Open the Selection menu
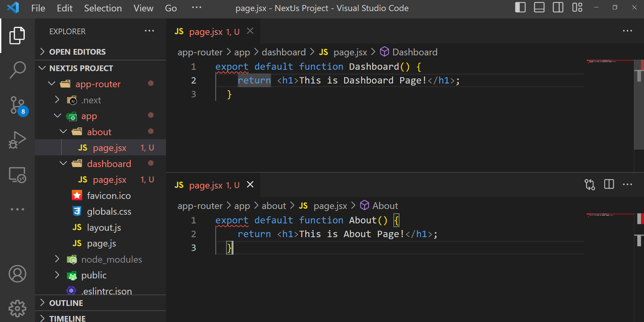Image resolution: width=644 pixels, height=322 pixels. [x=103, y=8]
